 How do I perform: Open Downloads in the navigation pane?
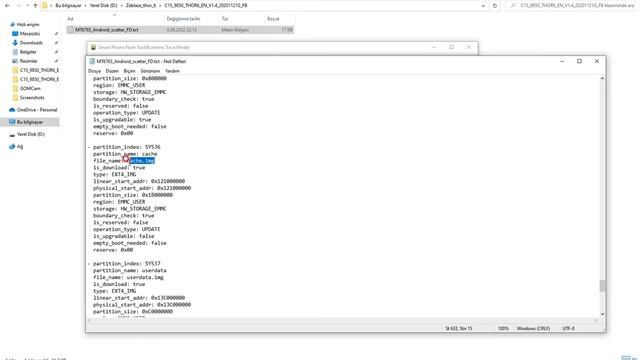[31, 43]
